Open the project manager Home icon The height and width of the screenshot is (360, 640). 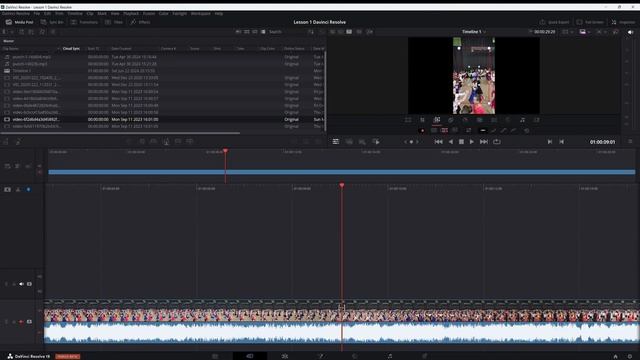point(616,356)
